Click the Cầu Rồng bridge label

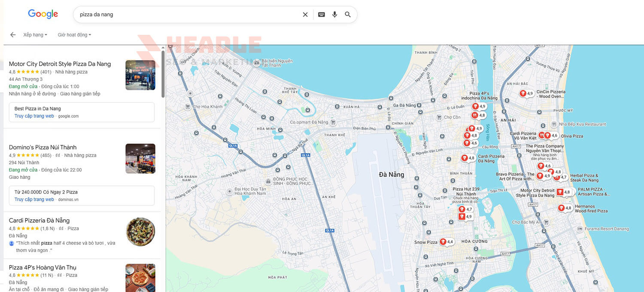click(489, 147)
